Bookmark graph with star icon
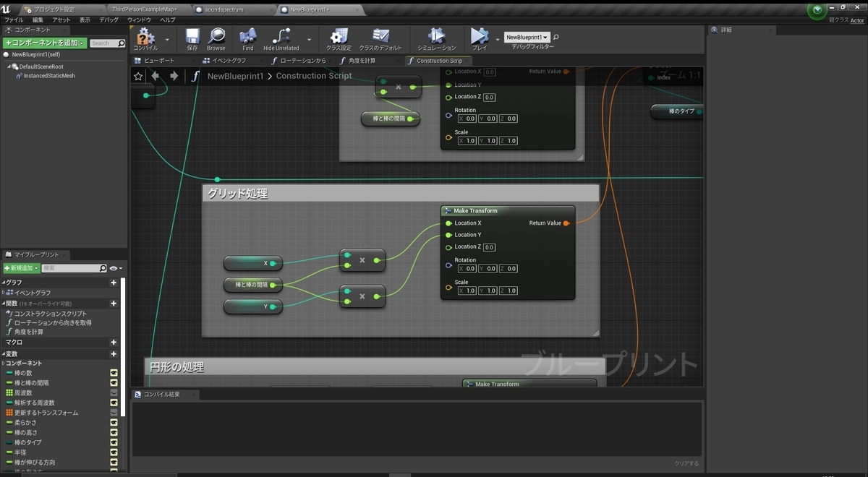 pos(138,76)
